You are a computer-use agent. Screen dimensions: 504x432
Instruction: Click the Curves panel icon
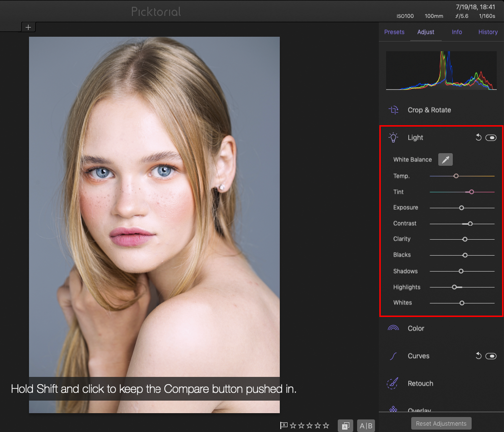click(x=393, y=356)
